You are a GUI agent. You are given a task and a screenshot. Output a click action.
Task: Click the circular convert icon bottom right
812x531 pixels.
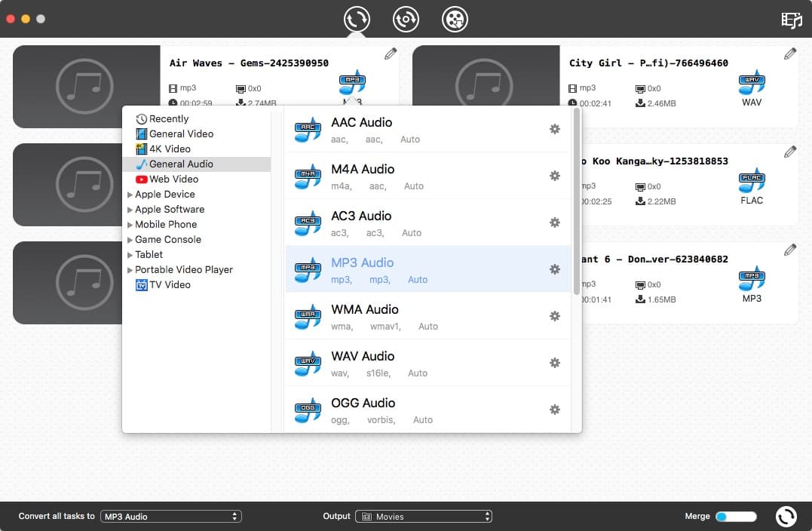pyautogui.click(x=786, y=516)
